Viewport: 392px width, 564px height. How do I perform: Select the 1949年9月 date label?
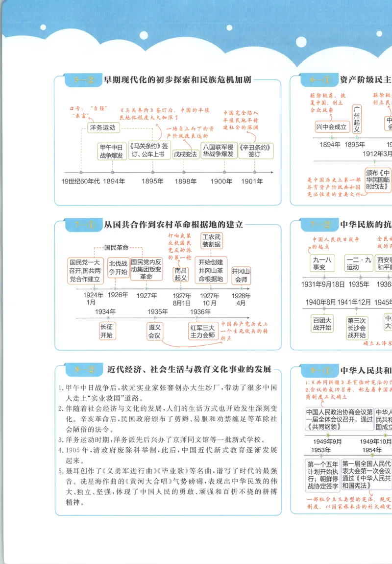(x=327, y=441)
